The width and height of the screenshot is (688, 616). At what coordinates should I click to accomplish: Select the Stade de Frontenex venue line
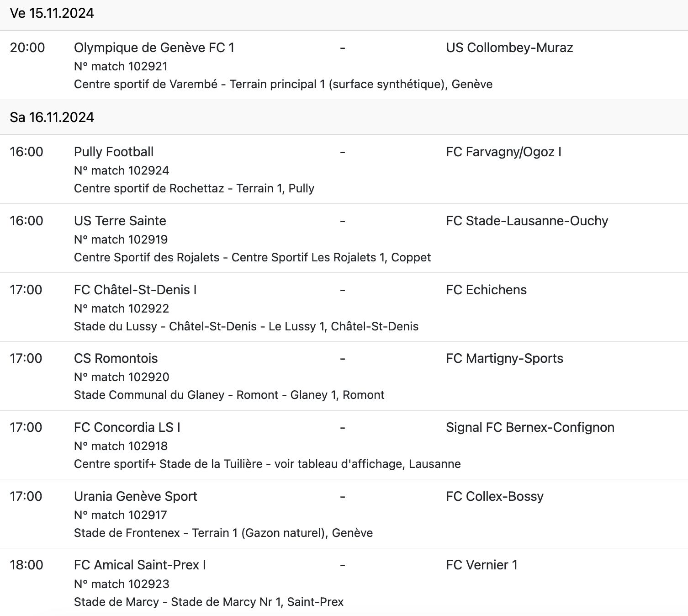[223, 533]
